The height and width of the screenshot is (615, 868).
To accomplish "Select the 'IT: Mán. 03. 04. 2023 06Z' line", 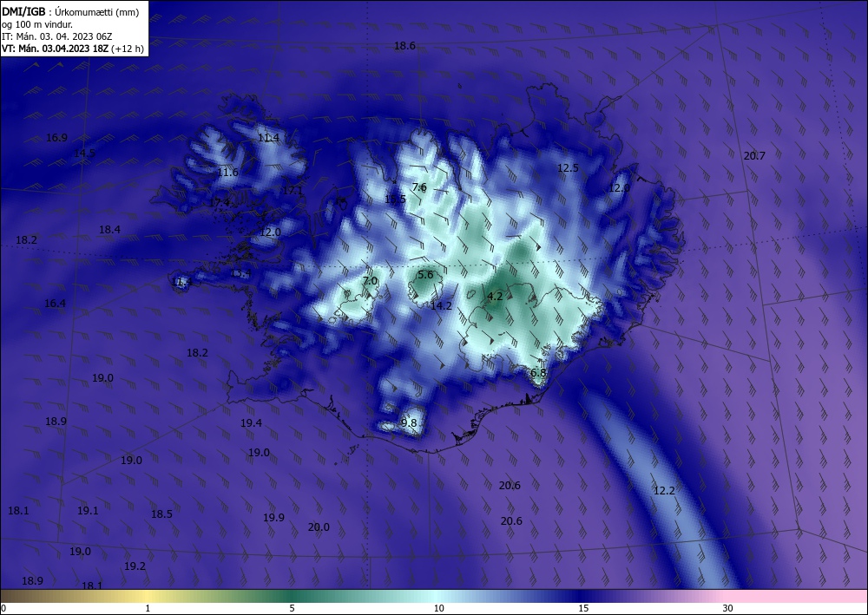I will point(57,36).
